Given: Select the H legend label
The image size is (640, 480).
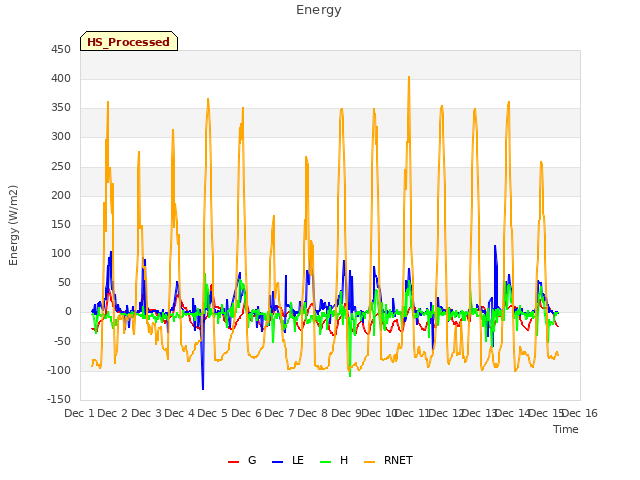Looking at the screenshot, I should tap(344, 460).
